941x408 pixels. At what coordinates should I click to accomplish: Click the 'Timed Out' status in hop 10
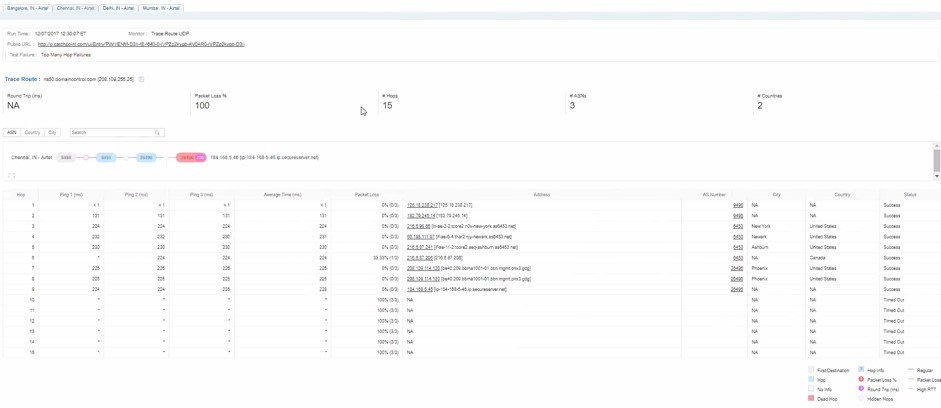pyautogui.click(x=894, y=299)
